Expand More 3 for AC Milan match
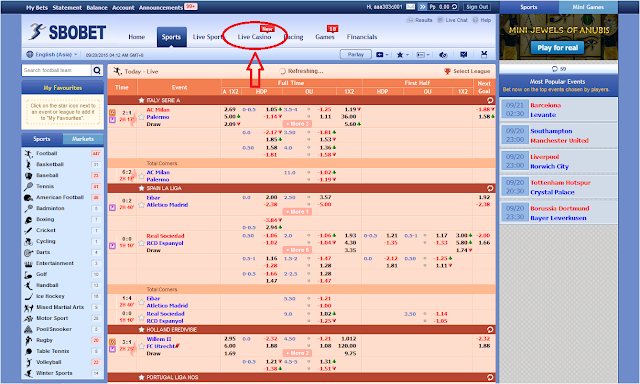The width and height of the screenshot is (640, 384). click(x=298, y=124)
